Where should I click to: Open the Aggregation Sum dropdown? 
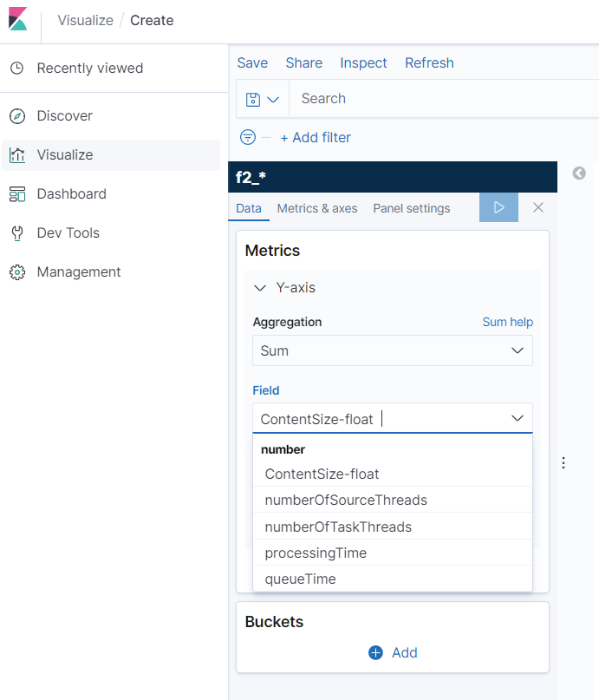coord(393,350)
